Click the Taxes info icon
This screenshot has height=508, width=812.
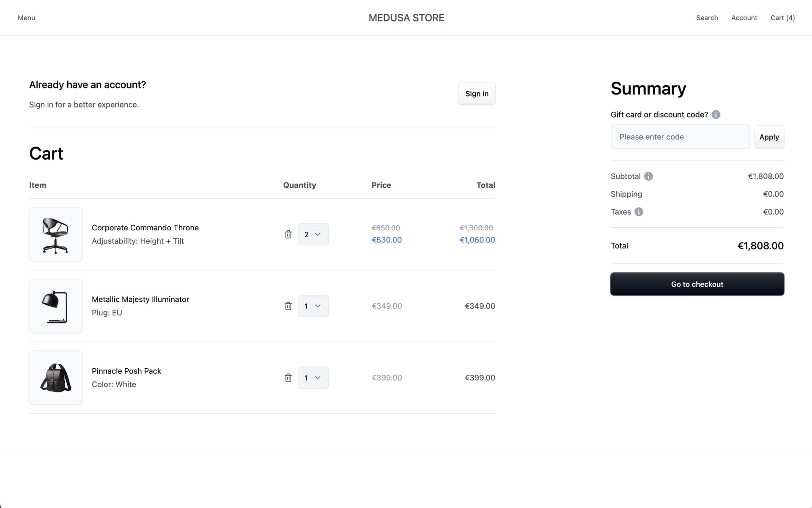click(x=639, y=212)
